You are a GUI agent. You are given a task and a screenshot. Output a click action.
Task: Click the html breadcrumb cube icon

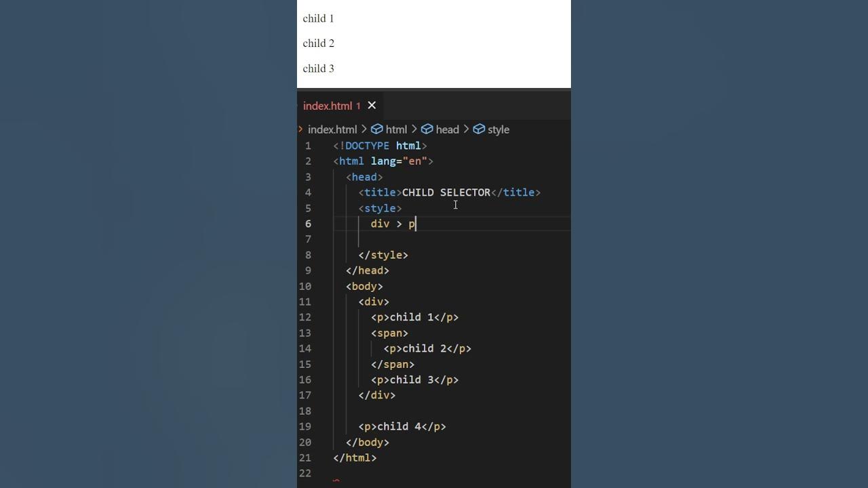pyautogui.click(x=377, y=129)
